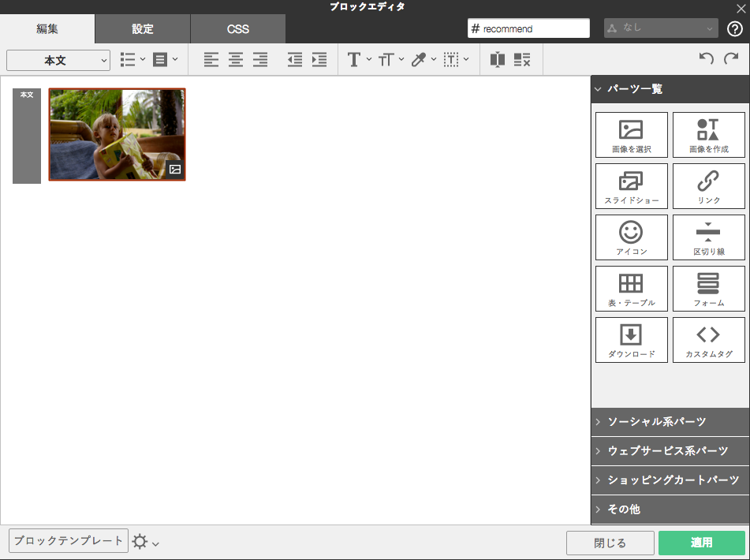The height and width of the screenshot is (560, 750).
Task: Click the 閉じる button
Action: pyautogui.click(x=610, y=543)
